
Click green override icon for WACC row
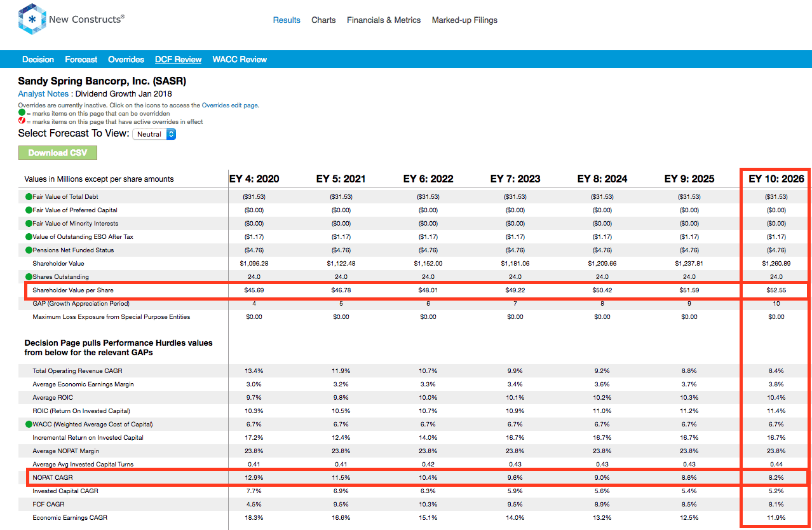[29, 425]
